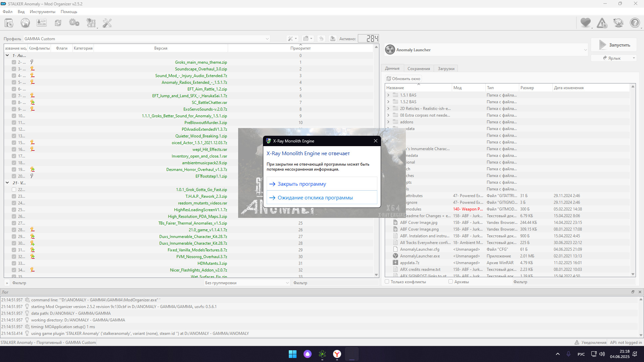The width and height of the screenshot is (644, 362).
Task: Click the Update globe icon
Action: [x=618, y=23]
